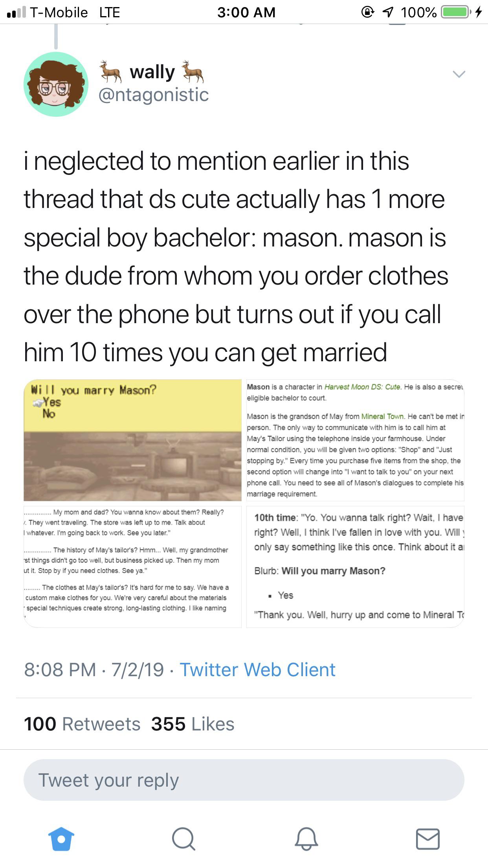Viewport: 488px width, 868px height.
Task: Open the 10th time dialogue image
Action: (x=355, y=566)
